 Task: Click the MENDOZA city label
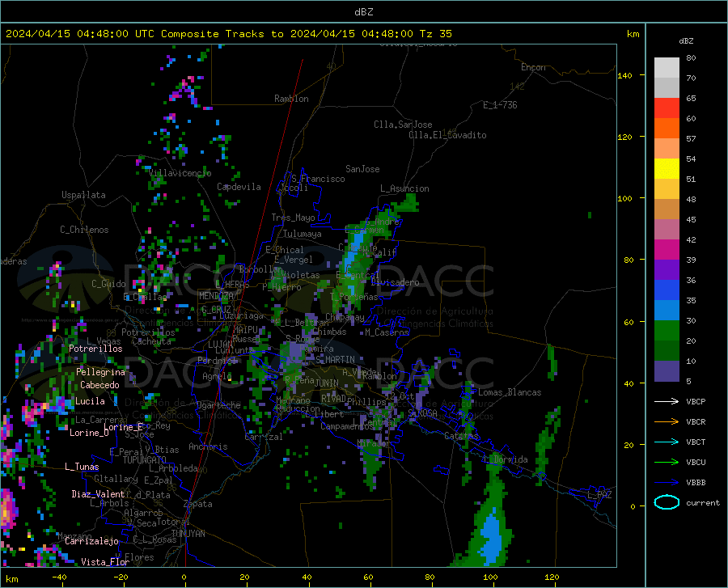click(216, 296)
